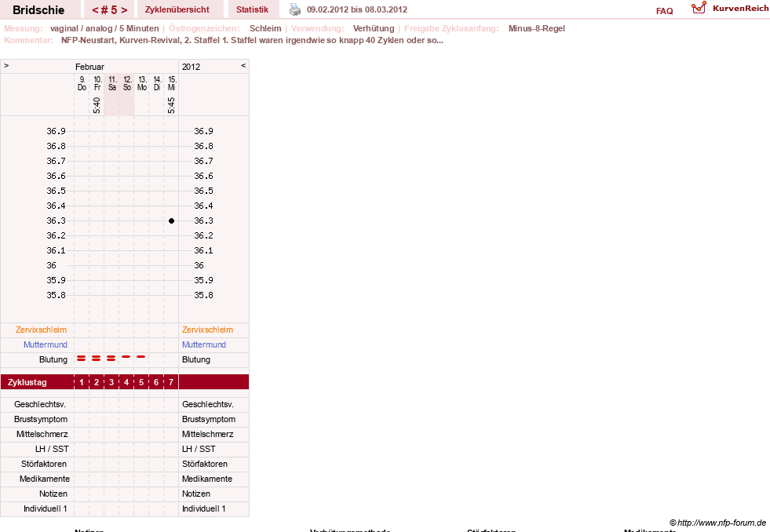Select cycle day 7 in Zyklustag row

pyautogui.click(x=171, y=382)
